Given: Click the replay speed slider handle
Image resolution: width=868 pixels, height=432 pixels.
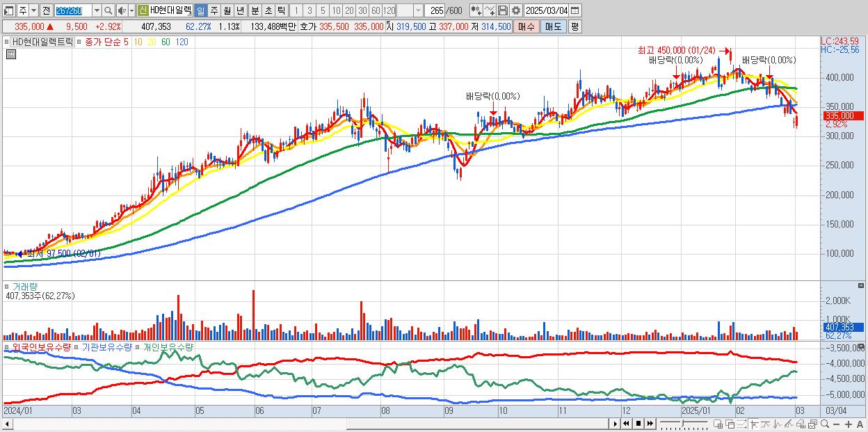Looking at the screenshot, I should pyautogui.click(x=682, y=422).
